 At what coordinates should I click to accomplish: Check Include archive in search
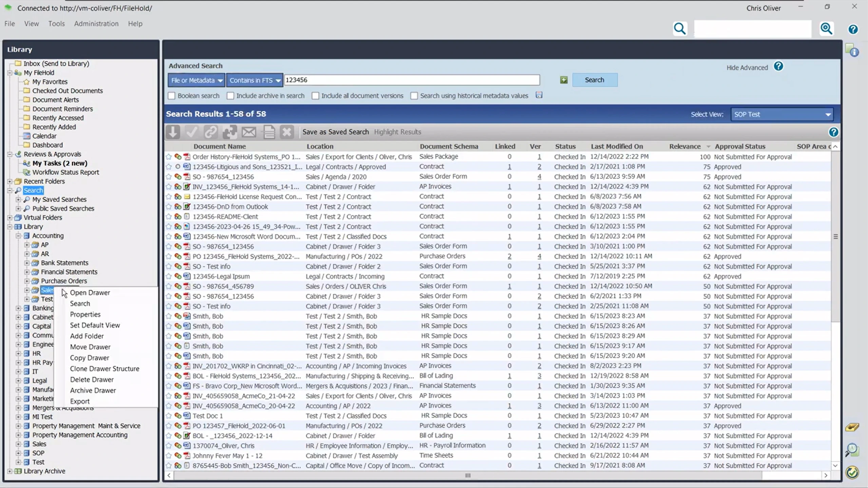point(231,96)
